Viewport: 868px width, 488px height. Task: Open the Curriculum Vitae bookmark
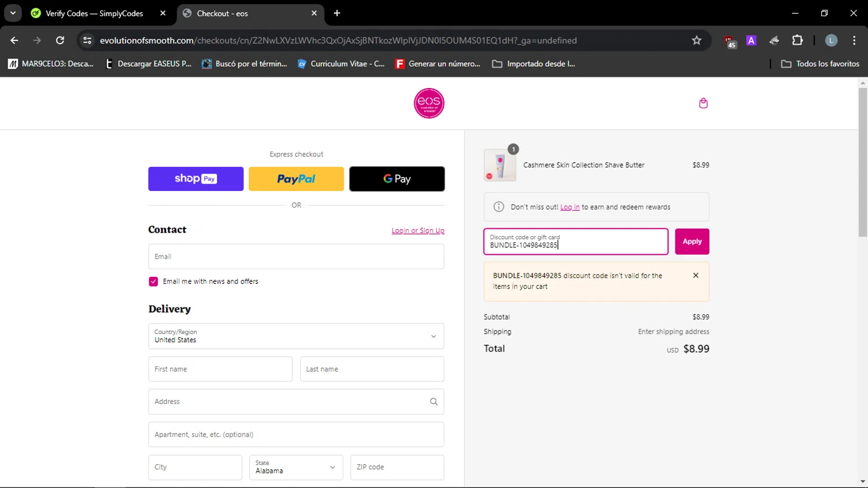point(341,64)
